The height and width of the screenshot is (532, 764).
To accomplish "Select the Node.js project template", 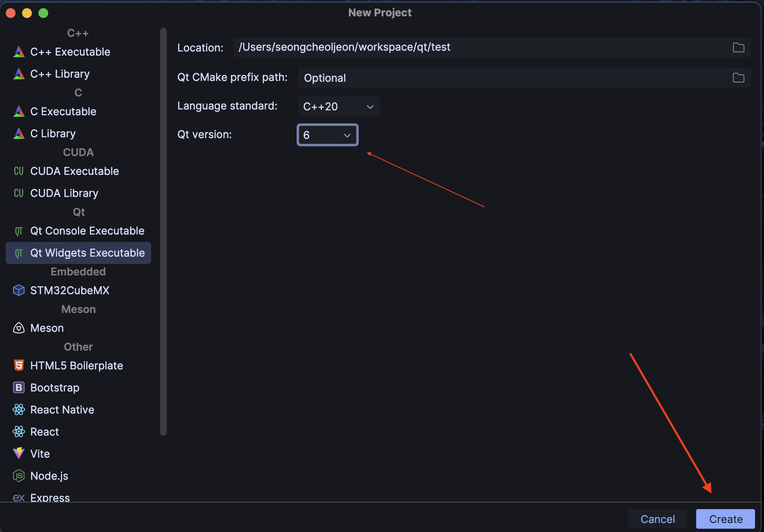I will click(x=49, y=476).
